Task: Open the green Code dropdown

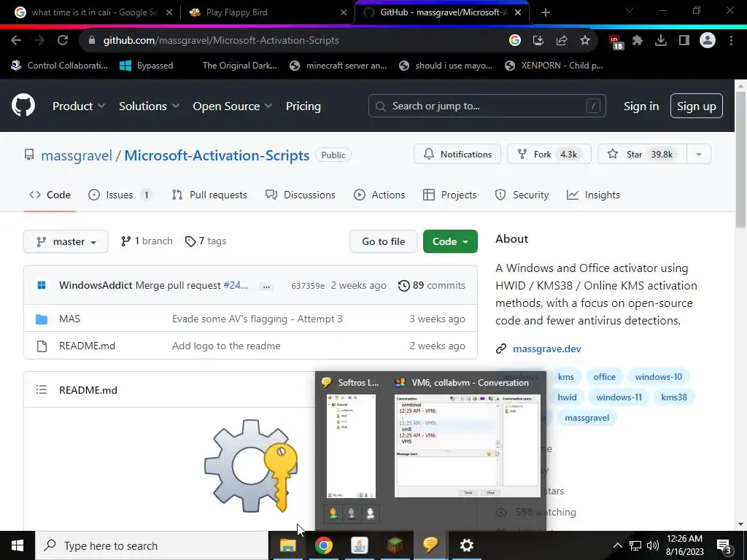Action: [x=450, y=241]
